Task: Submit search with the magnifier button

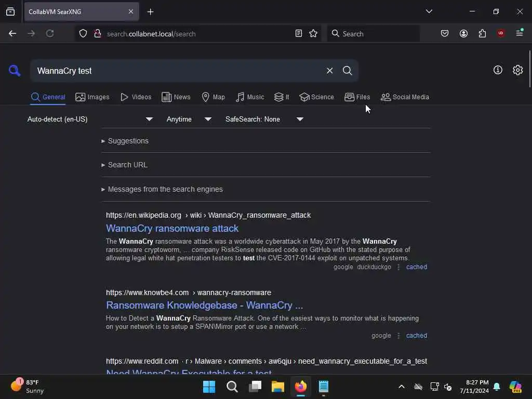Action: pos(347,71)
